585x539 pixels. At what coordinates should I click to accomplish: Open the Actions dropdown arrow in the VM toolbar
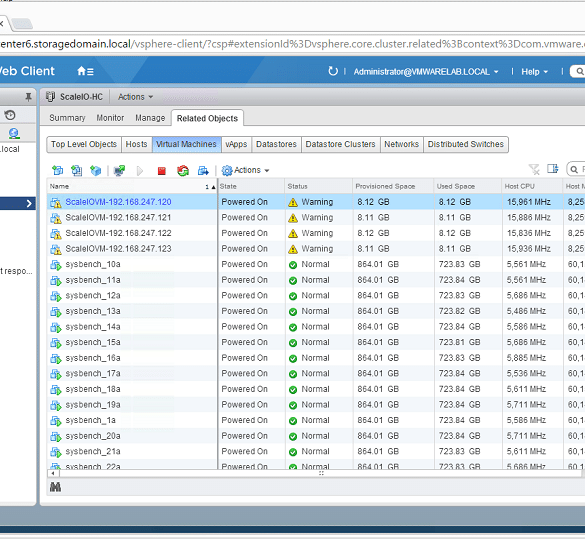click(x=267, y=171)
